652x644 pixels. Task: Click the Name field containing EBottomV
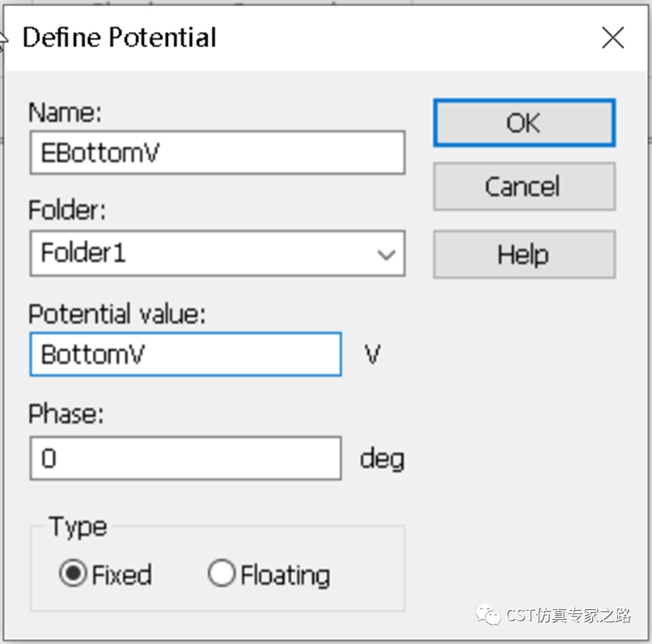[x=218, y=152]
